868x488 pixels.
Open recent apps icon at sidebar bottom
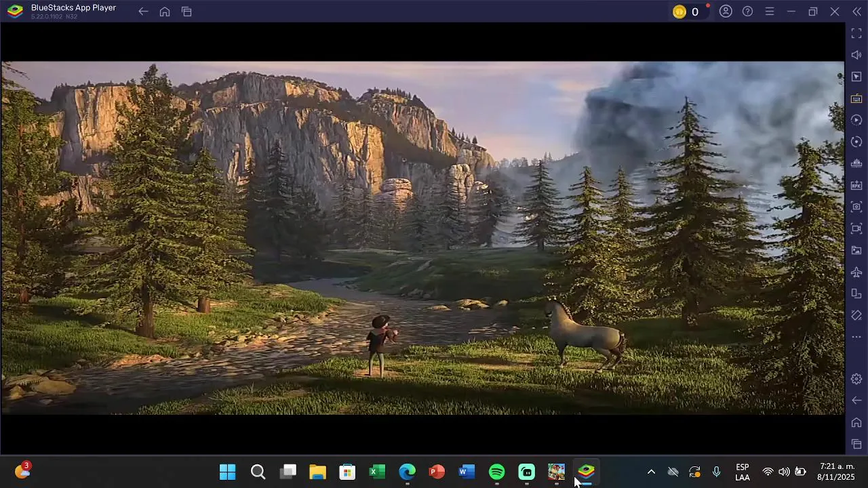click(856, 444)
